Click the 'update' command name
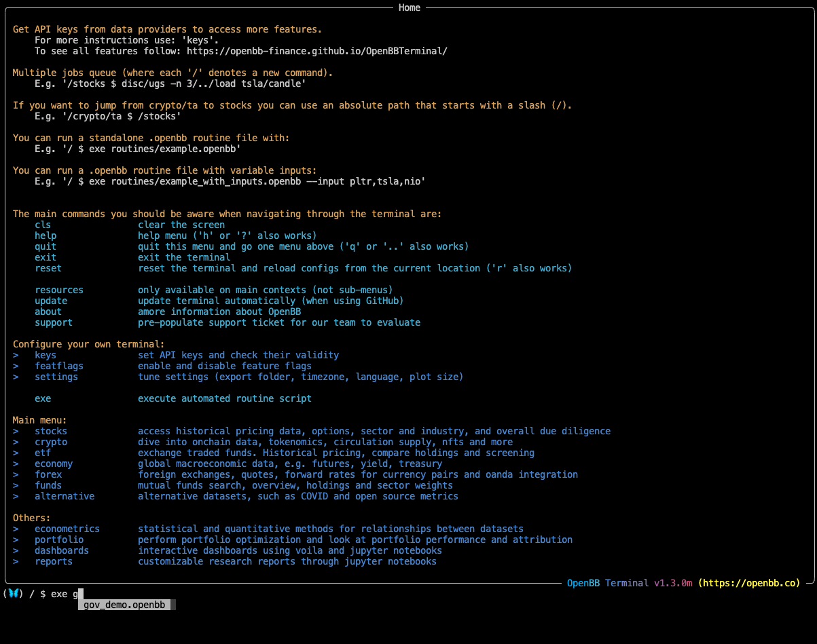This screenshot has width=817, height=644. (51, 301)
